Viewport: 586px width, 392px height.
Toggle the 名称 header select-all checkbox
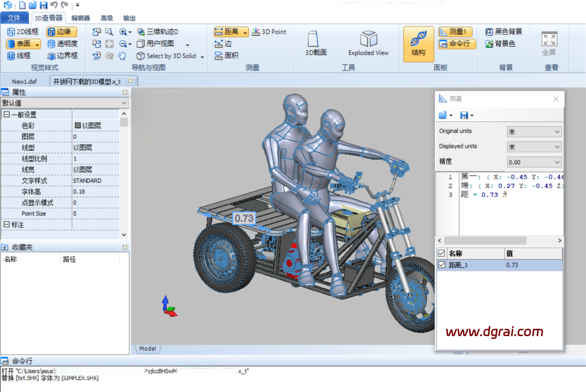click(x=442, y=253)
